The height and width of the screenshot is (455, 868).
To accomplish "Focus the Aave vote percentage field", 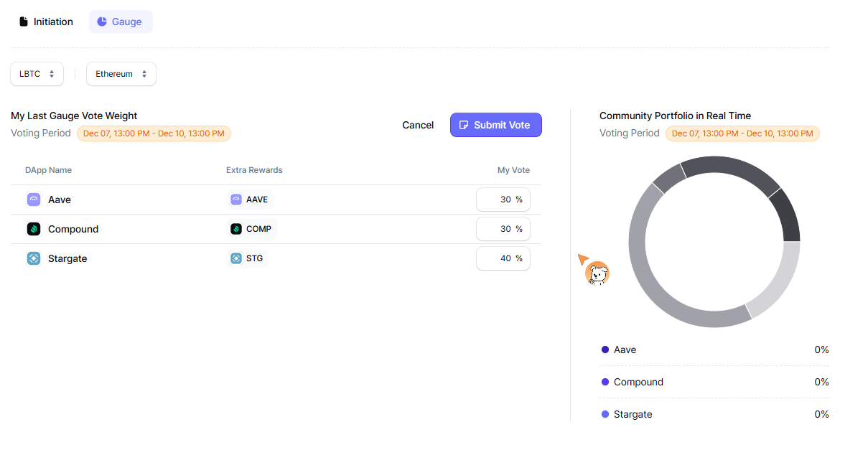I will coord(503,200).
